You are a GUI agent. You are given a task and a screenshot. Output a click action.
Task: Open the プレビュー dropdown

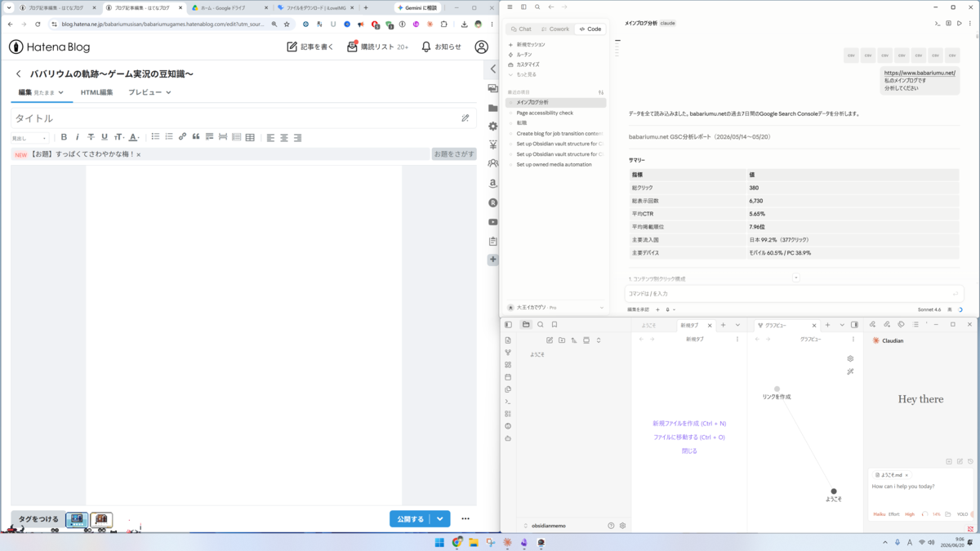point(149,92)
